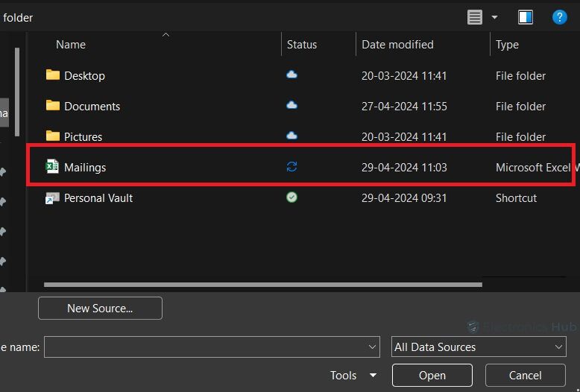Click the green check status of Personal Vault
580x392 pixels.
292,197
